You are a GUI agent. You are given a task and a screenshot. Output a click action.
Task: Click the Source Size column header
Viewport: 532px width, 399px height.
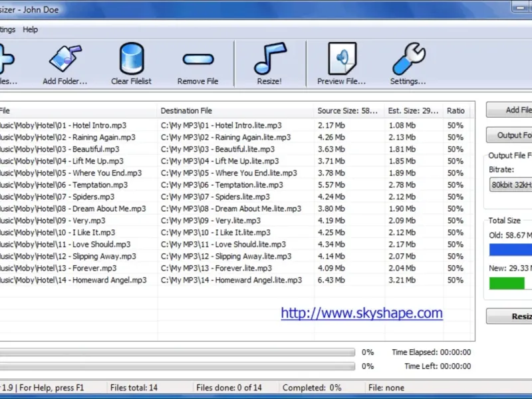click(x=349, y=110)
